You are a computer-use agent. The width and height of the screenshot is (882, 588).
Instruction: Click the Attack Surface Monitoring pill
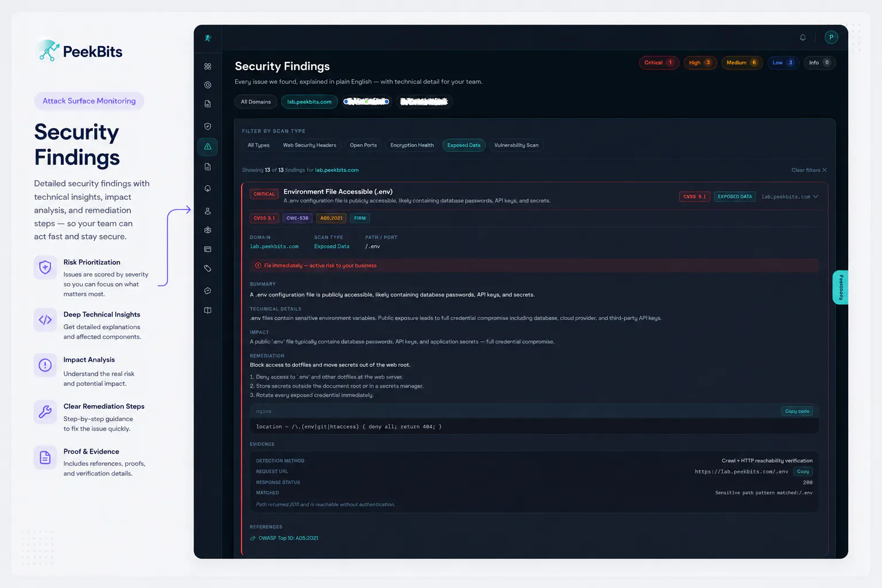click(x=89, y=101)
